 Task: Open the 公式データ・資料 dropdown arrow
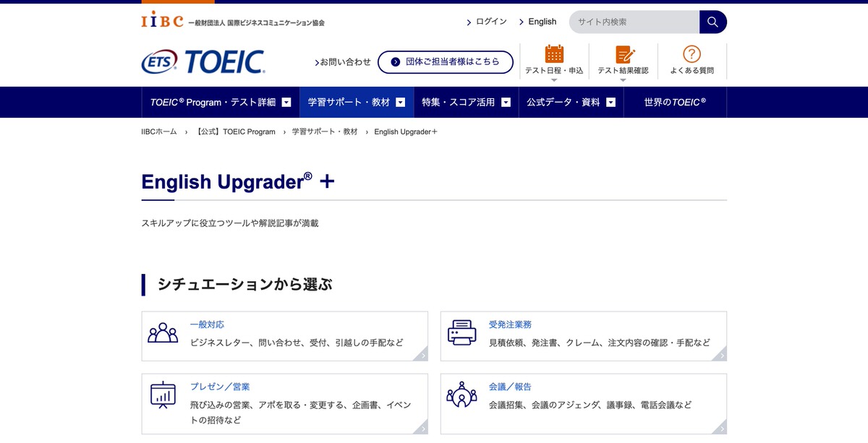(x=610, y=102)
